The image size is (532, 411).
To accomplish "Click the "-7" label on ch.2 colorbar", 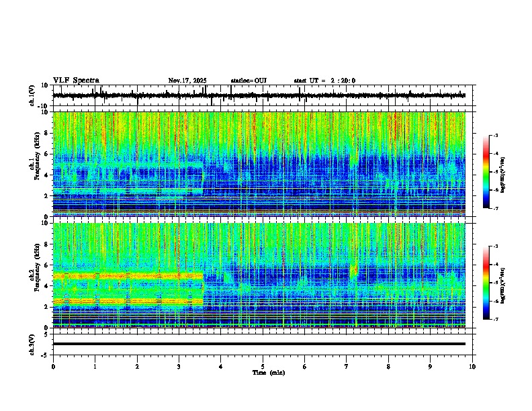I will 495,320.
